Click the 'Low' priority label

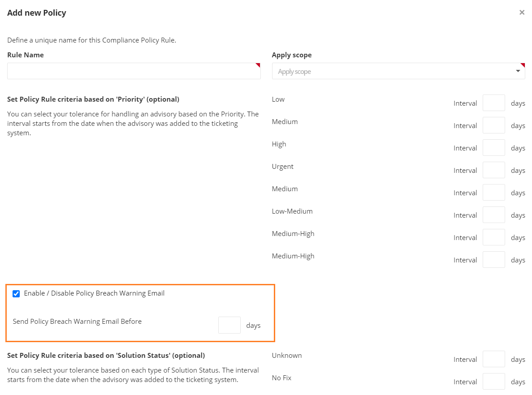pos(278,99)
